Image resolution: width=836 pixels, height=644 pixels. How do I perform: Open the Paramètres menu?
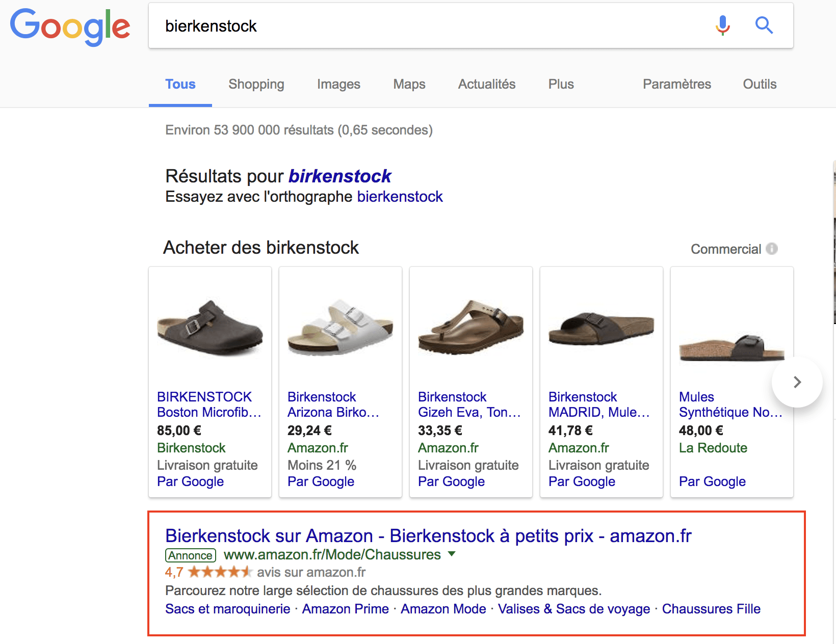676,84
